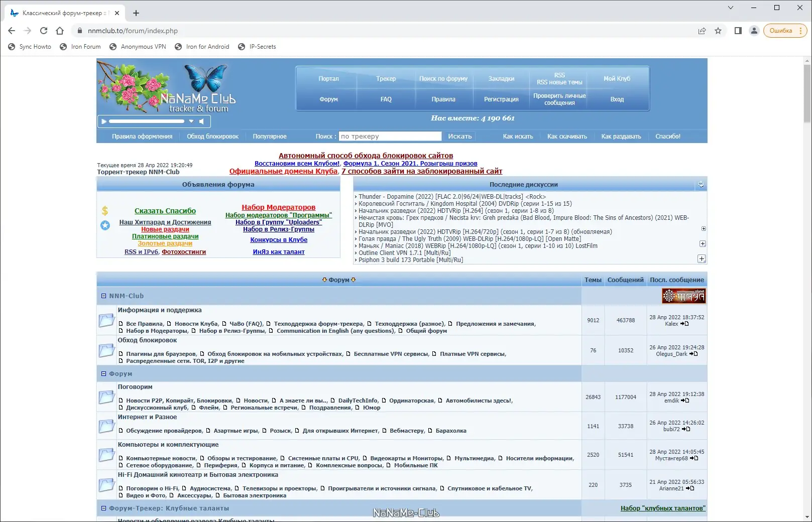Jump to latest post by Arianne21
The height and width of the screenshot is (522, 812).
[690, 488]
